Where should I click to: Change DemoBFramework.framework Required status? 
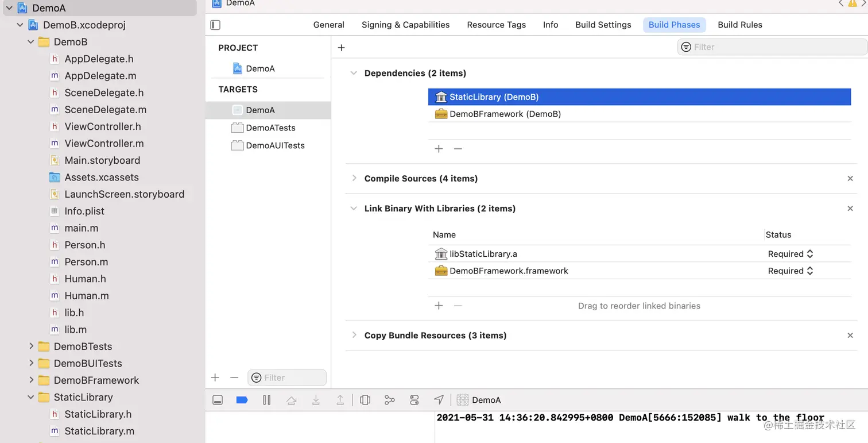(790, 271)
